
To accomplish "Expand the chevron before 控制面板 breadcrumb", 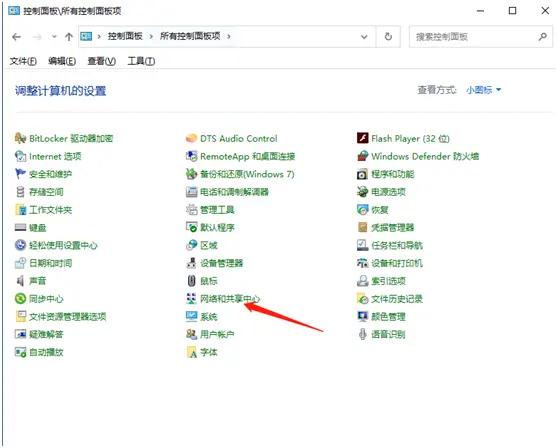I will coord(99,36).
